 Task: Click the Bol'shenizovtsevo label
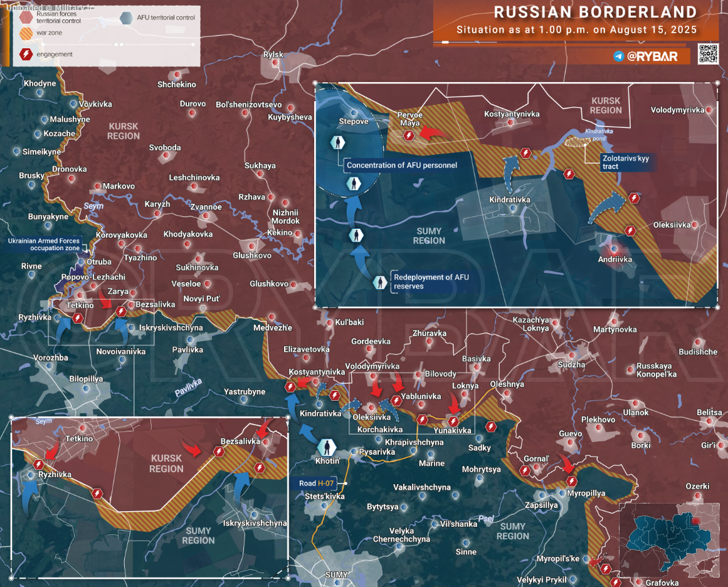tap(249, 105)
